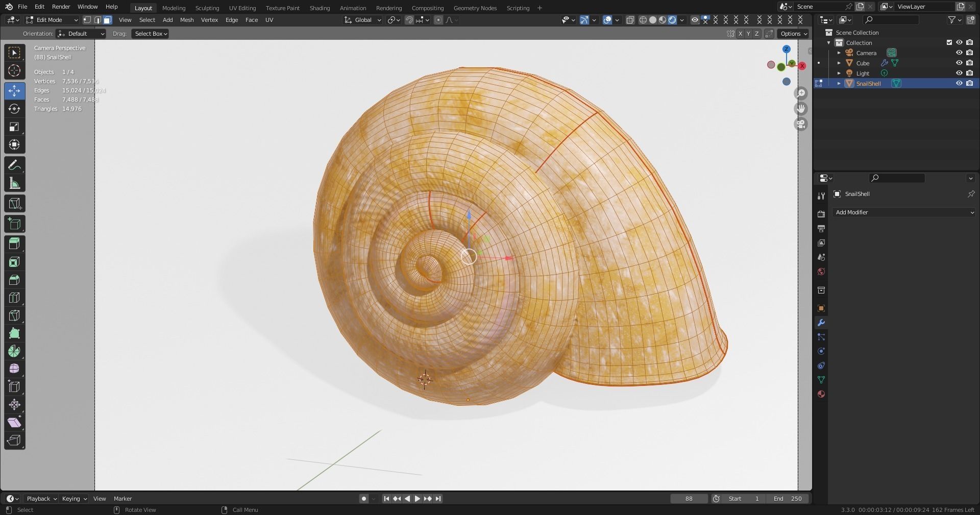
Task: Open the Playback dropdown
Action: (41, 499)
